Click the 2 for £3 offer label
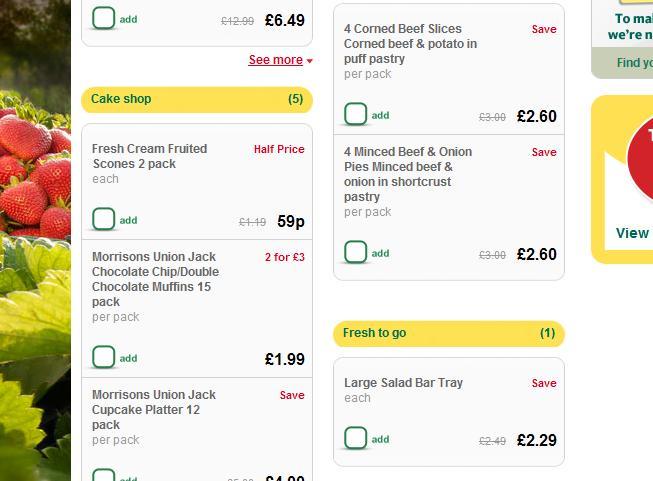 tap(285, 257)
